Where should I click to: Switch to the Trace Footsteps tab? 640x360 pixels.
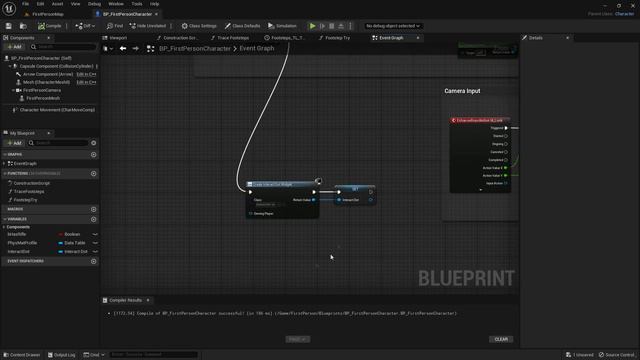tap(230, 38)
